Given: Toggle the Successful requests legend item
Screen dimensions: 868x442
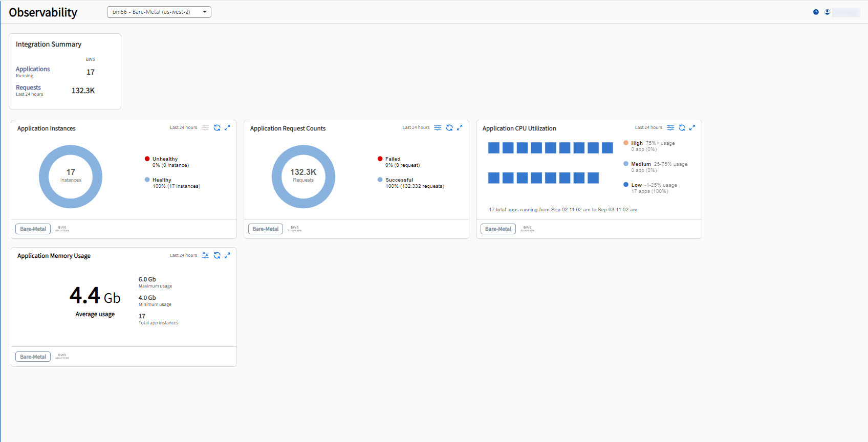Looking at the screenshot, I should (x=399, y=180).
